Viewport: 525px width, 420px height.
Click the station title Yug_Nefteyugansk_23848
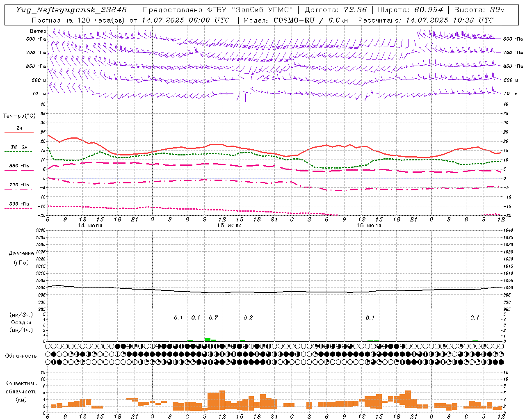click(x=71, y=10)
